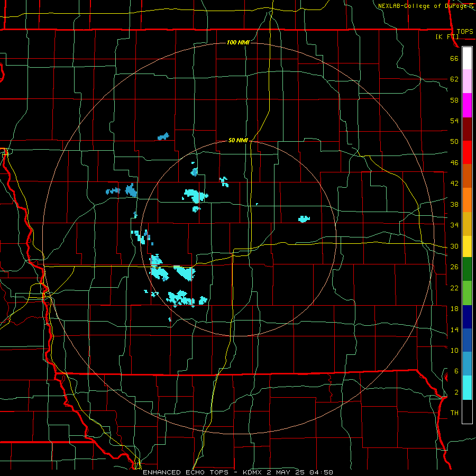Click the '[K FT]' units label
Screen dimensions: 476x476
click(447, 36)
